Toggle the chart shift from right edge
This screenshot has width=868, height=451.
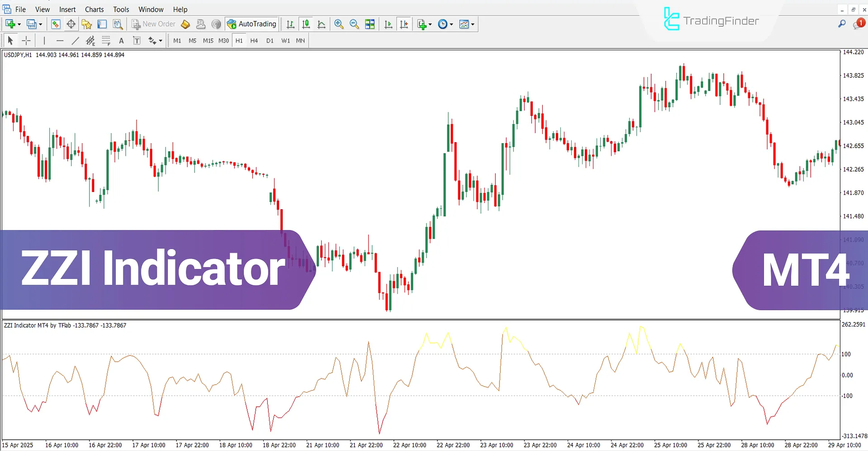[x=404, y=24]
